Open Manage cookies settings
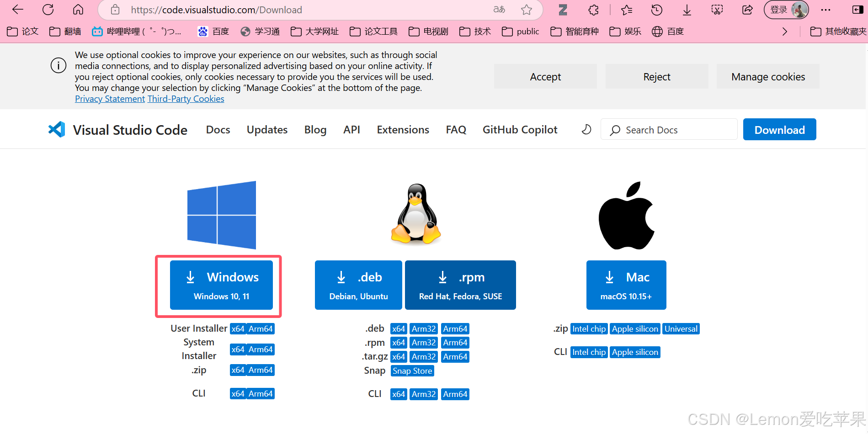Screen dimensions: 868x434 768,77
